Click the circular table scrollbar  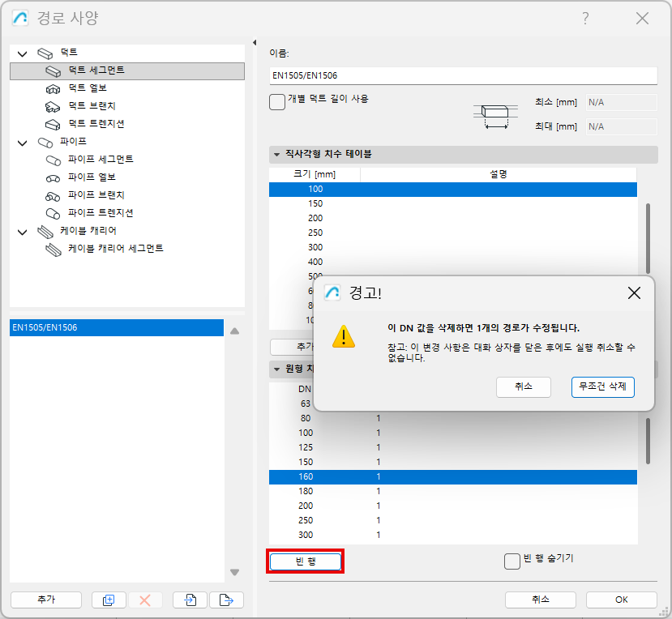click(648, 442)
